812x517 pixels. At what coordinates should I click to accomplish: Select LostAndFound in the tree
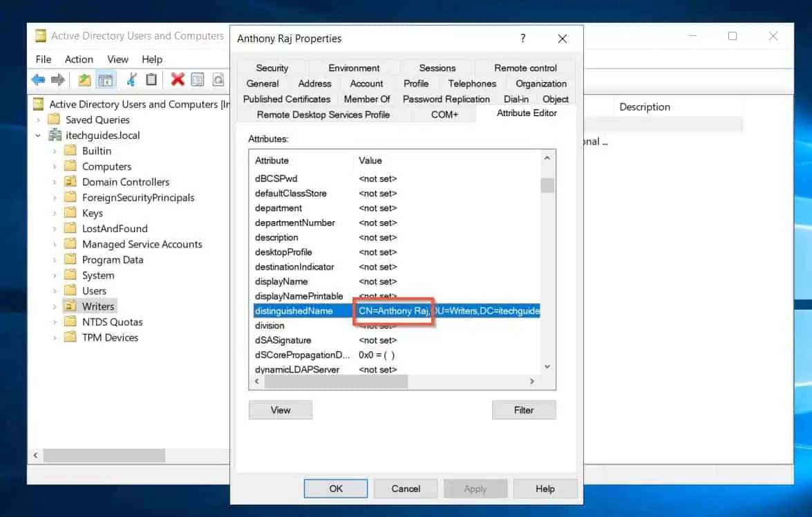(x=115, y=229)
